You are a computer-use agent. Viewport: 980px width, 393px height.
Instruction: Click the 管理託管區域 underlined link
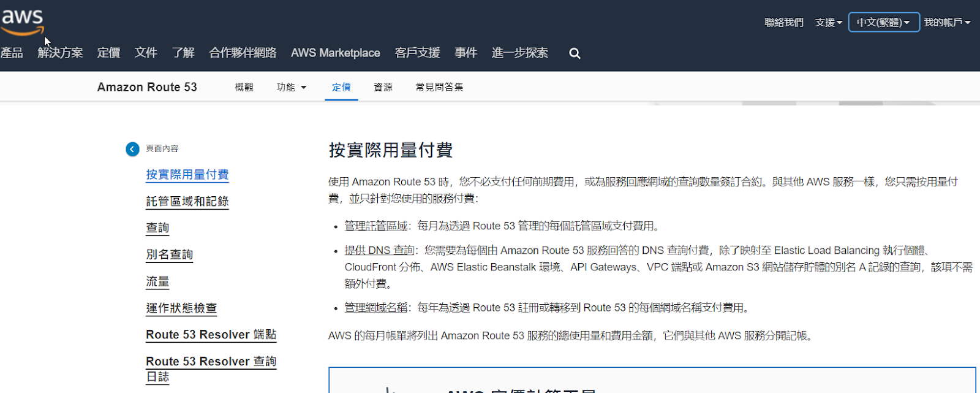pyautogui.click(x=376, y=226)
